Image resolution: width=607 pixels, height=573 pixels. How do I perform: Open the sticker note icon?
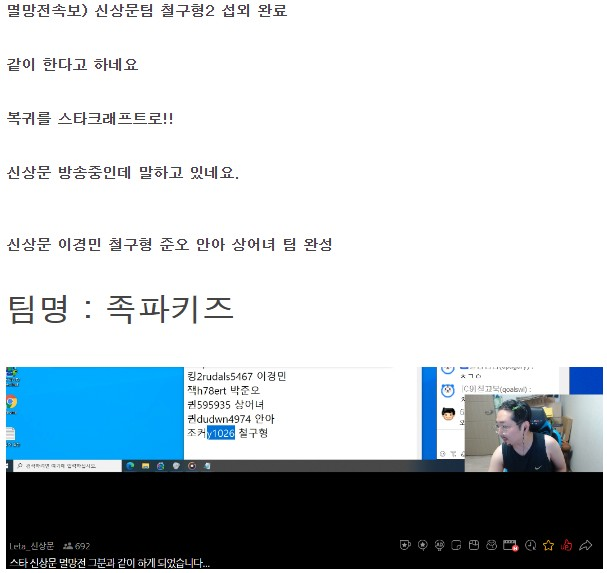point(456,545)
